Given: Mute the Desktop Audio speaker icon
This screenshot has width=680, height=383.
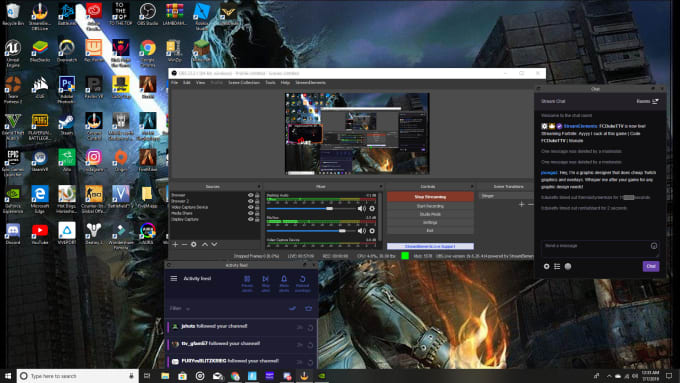Looking at the screenshot, I should tap(361, 209).
